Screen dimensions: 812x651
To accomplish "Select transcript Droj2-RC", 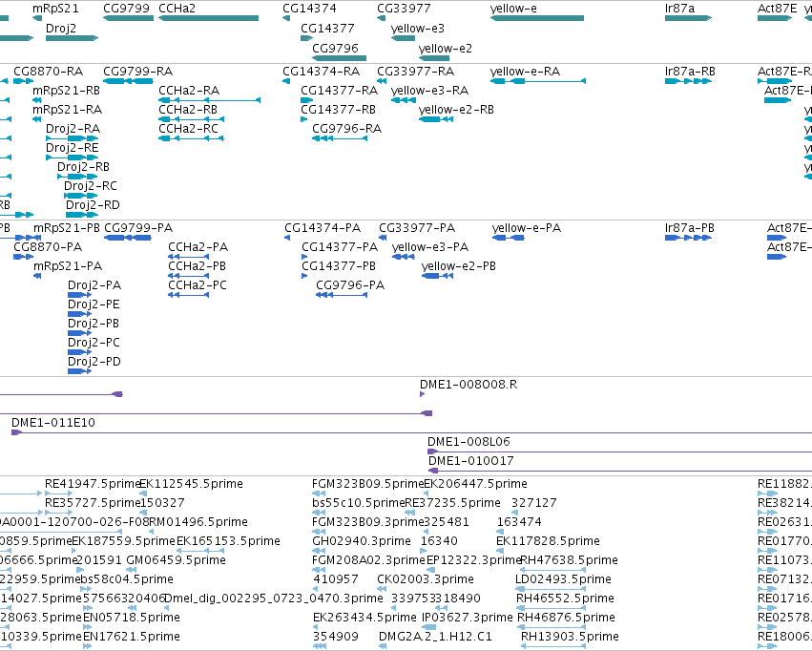I will pyautogui.click(x=80, y=196).
